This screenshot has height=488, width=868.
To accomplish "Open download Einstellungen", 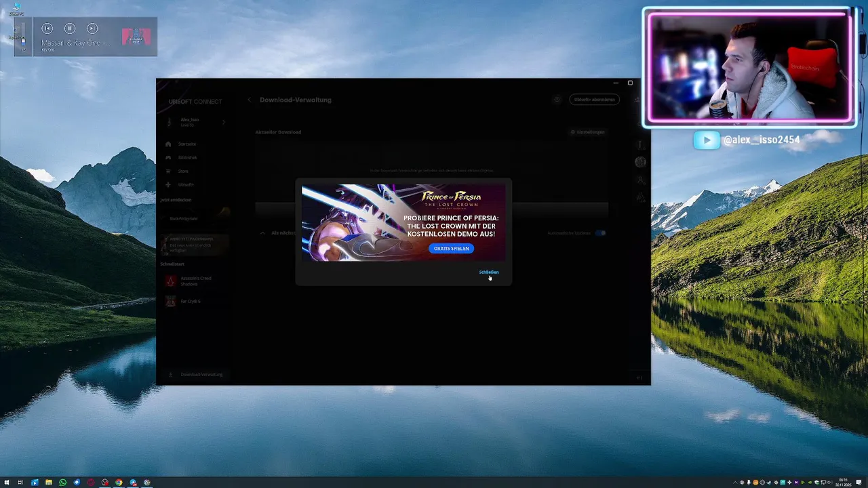I will (x=587, y=132).
